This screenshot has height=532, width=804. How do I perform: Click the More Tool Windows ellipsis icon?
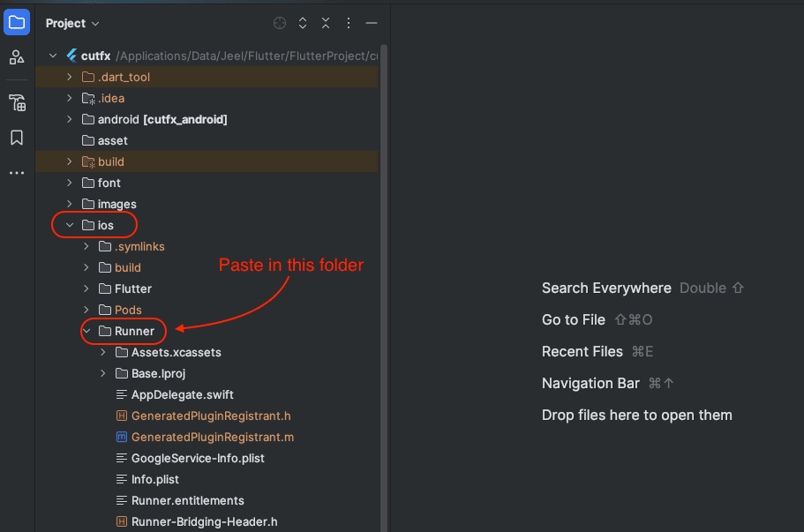pos(16,172)
